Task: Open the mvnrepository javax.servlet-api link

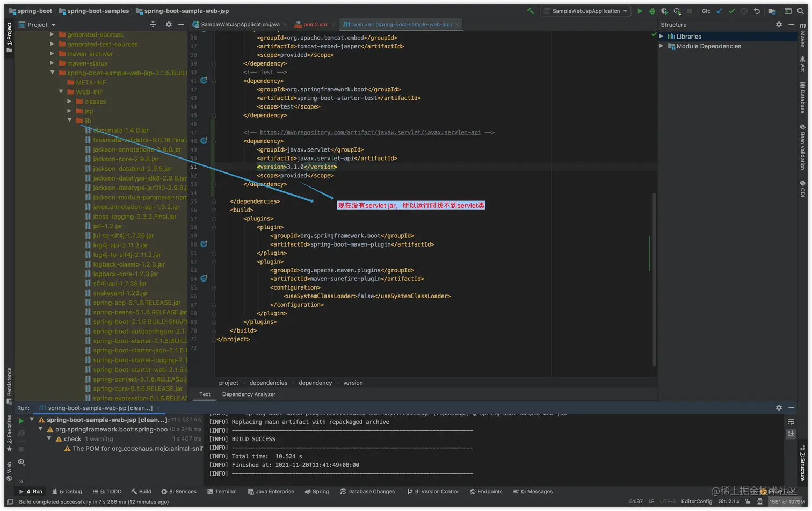Action: click(x=371, y=132)
